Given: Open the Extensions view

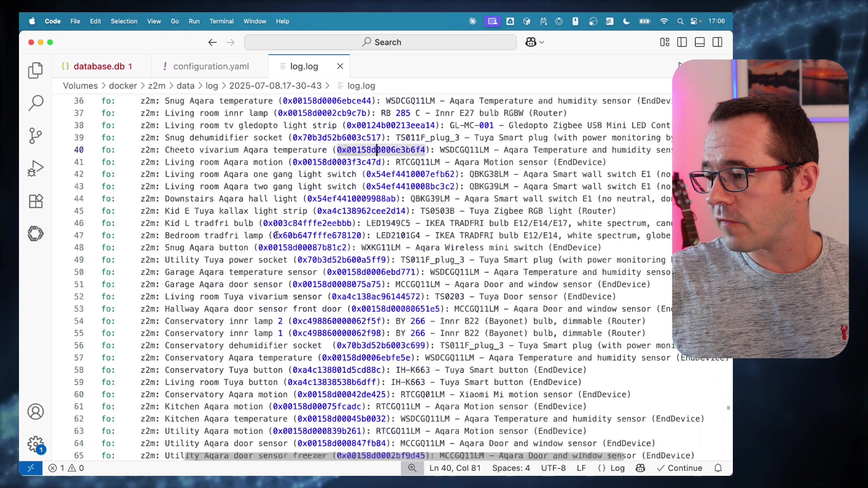Looking at the screenshot, I should (x=35, y=201).
